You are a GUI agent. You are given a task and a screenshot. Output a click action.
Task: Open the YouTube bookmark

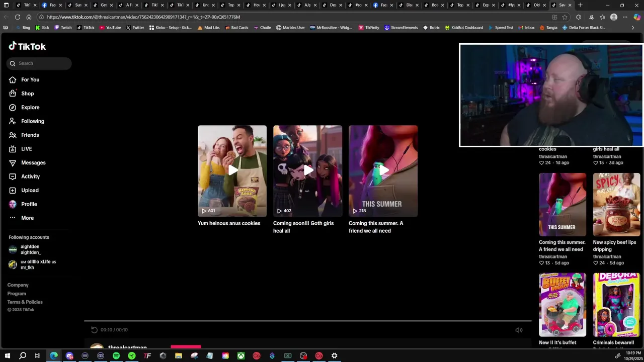point(110,28)
